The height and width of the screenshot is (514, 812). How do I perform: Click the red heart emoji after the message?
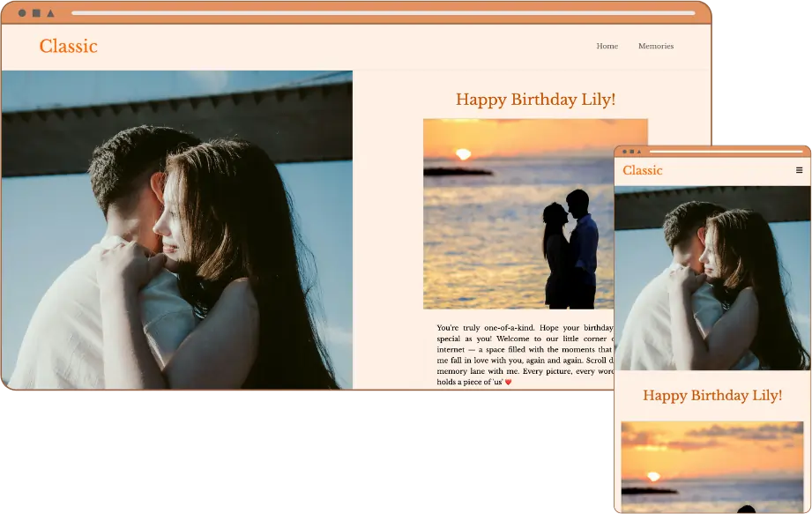[508, 383]
